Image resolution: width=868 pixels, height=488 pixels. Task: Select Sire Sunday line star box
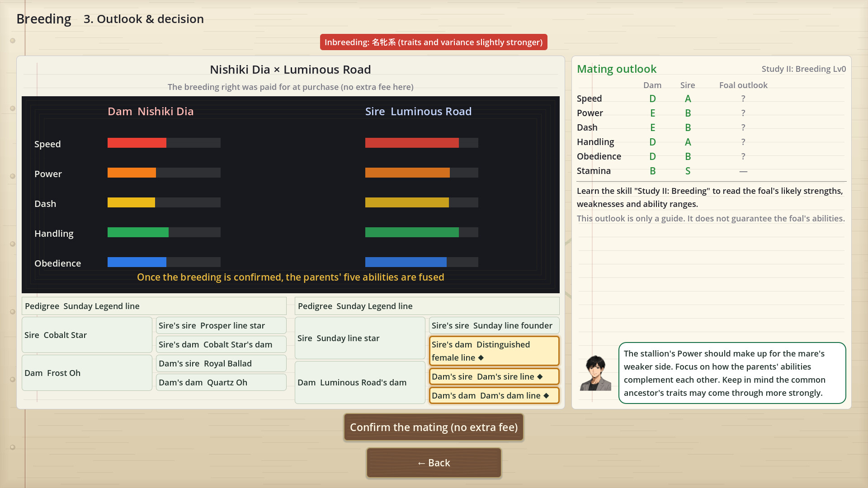(x=360, y=338)
